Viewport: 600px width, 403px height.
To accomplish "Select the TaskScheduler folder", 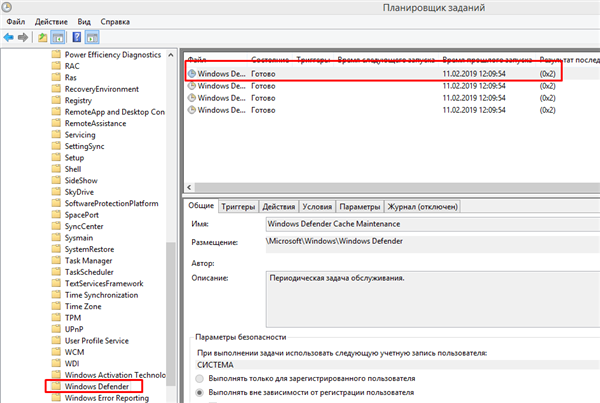I will 89,272.
